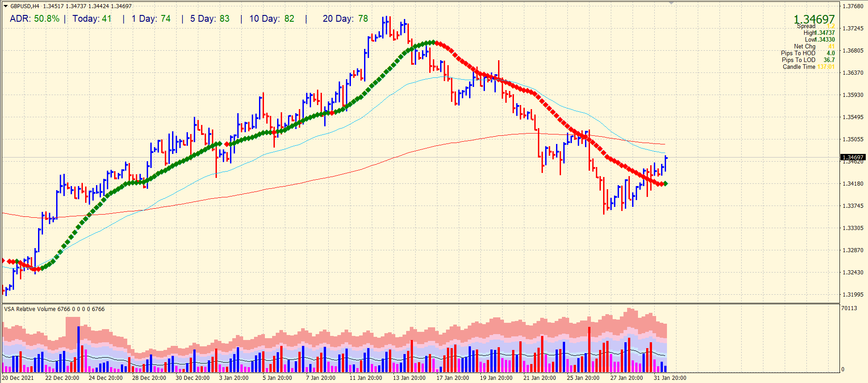Click the VSA Relative Volume indicator label
868x383 pixels.
[x=54, y=309]
